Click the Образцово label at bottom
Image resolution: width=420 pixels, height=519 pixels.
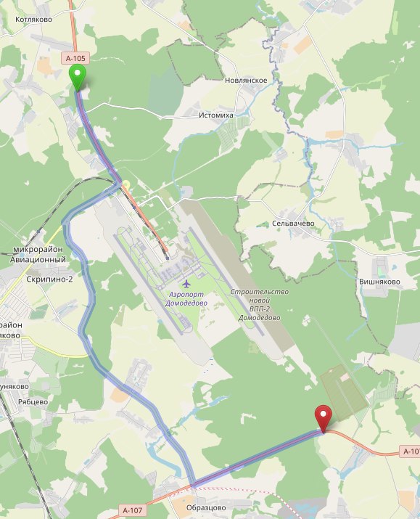tap(206, 507)
